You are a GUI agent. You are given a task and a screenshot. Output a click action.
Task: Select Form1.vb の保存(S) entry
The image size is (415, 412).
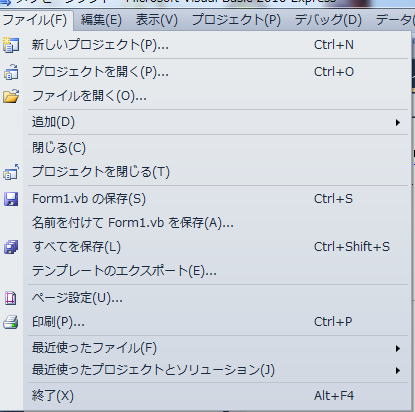[89, 199]
